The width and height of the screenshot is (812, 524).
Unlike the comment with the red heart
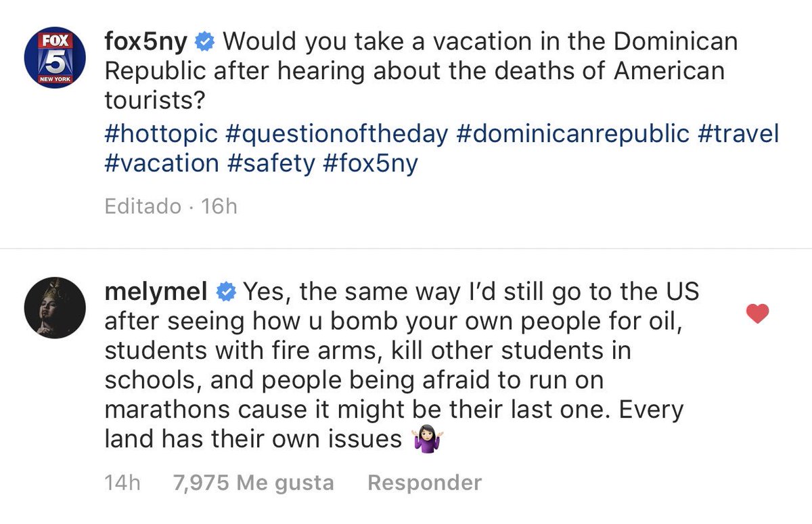coord(757,313)
